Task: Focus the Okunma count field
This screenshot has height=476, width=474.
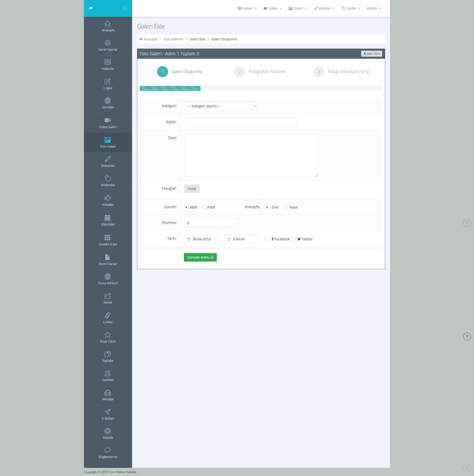Action: coord(211,223)
